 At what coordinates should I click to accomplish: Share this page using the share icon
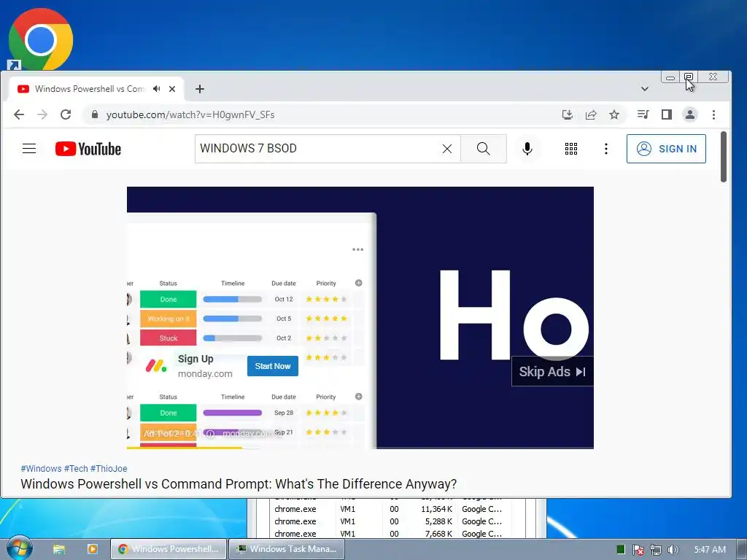[591, 114]
